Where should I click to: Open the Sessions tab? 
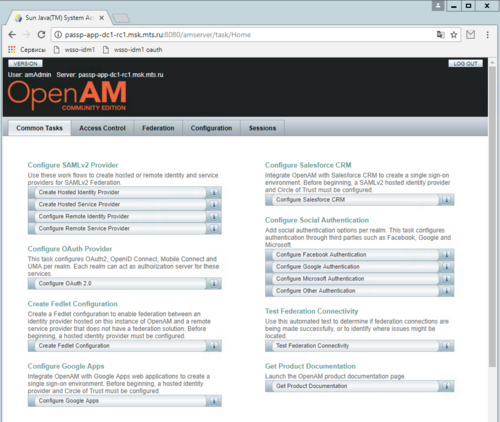pos(262,128)
